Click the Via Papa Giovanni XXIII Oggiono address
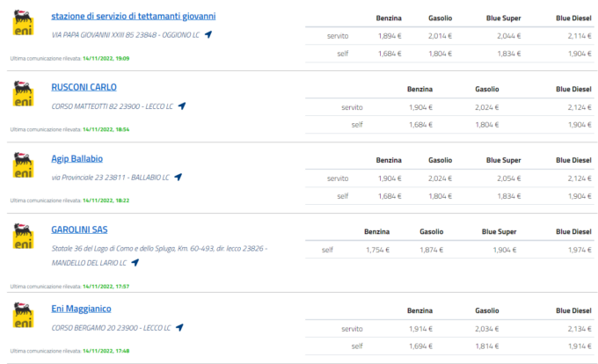598x364 pixels. [x=126, y=35]
